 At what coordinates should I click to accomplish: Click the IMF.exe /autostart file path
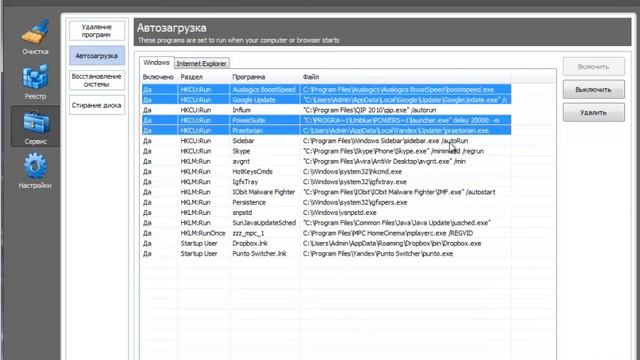(x=399, y=192)
